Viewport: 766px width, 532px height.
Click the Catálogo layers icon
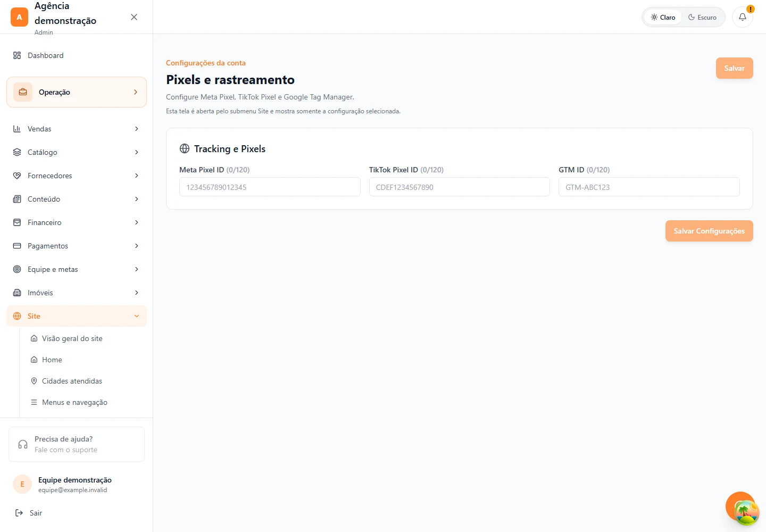click(x=17, y=152)
